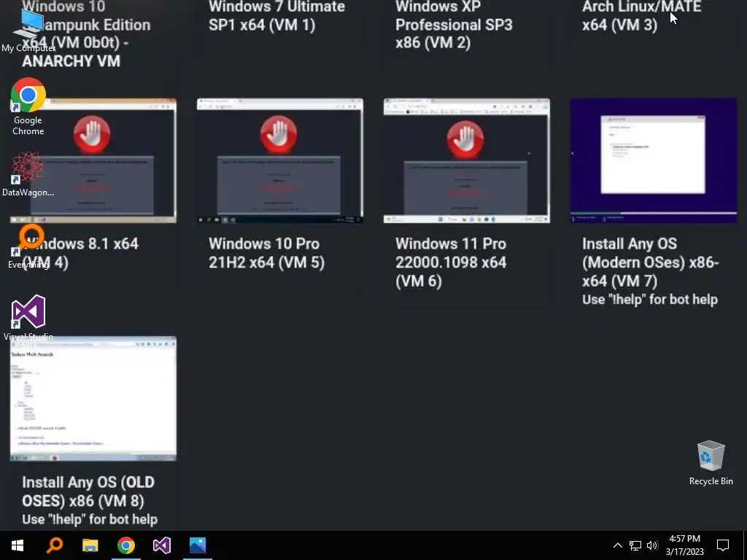Viewport: 747px width, 560px height.
Task: Select the Windows 10 Pro 21H2 thumbnail
Action: point(280,160)
